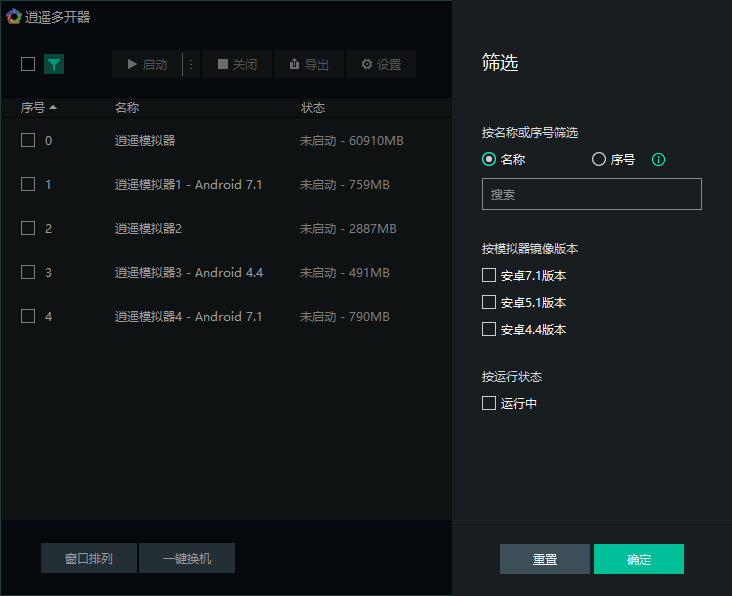Click the info icon beside 序号 radio
Viewport: 732px width, 596px height.
point(658,159)
